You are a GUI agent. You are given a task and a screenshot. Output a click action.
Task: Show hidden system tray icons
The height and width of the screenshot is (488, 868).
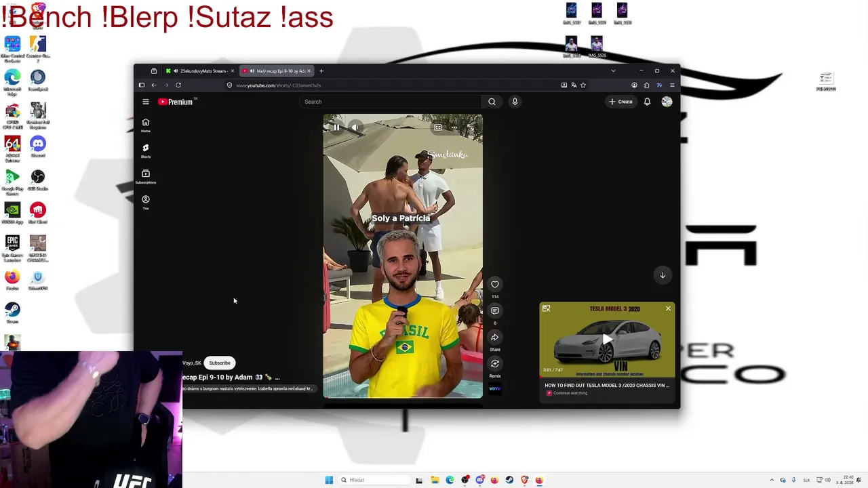(772, 480)
